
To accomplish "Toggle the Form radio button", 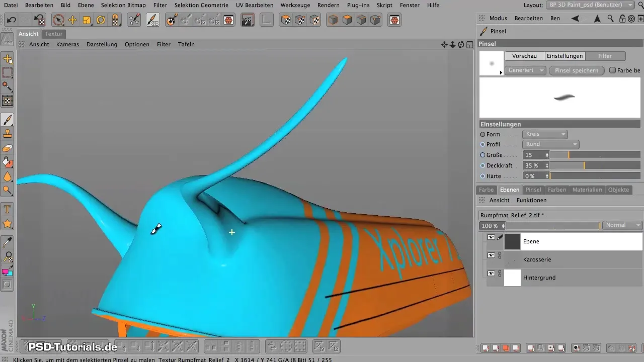I will (483, 135).
